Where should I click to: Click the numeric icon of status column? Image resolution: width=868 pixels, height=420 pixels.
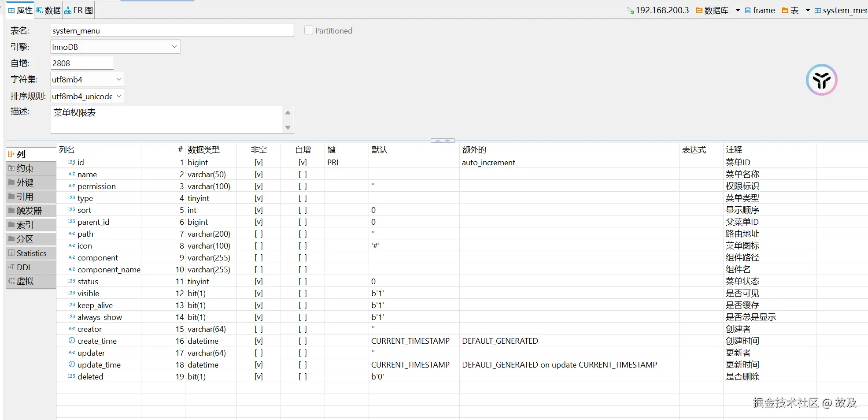71,281
